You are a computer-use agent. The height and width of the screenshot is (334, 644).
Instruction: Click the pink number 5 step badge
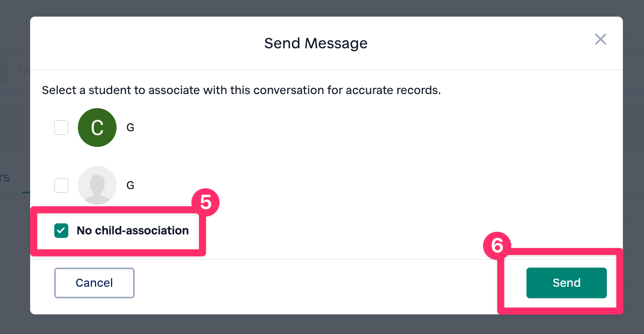(205, 202)
